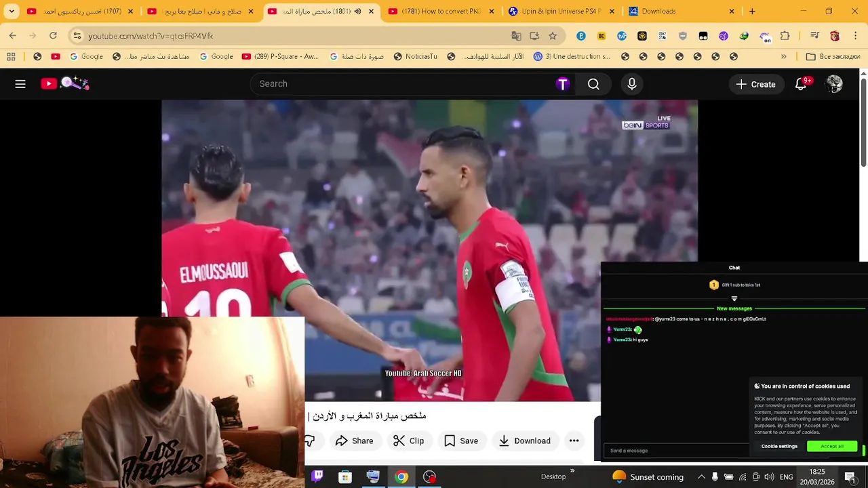Open (289) P-Square bookmark
Viewport: 868px width, 488px height.
[x=280, y=57]
